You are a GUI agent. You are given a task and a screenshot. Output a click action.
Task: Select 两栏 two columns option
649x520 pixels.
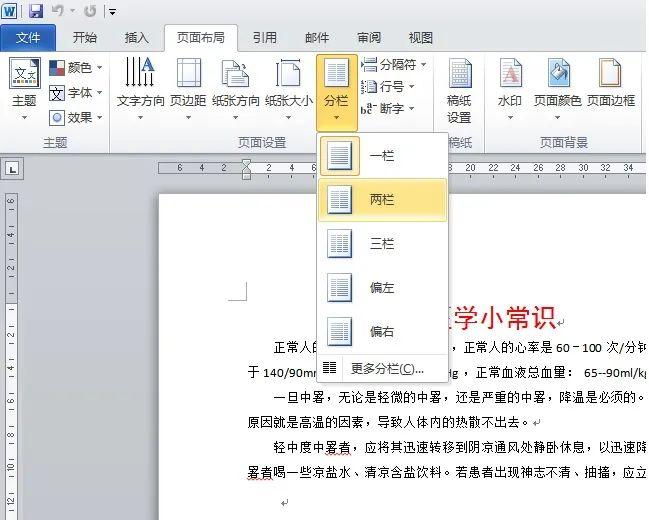[382, 200]
